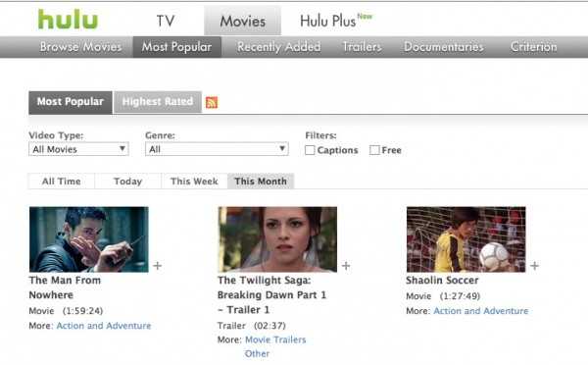Open Hulu Plus from top navigation
The image size is (588, 365).
point(327,21)
